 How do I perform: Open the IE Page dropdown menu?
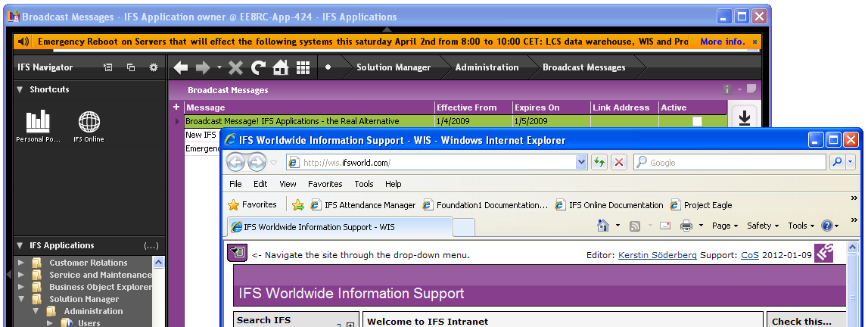[x=725, y=226]
